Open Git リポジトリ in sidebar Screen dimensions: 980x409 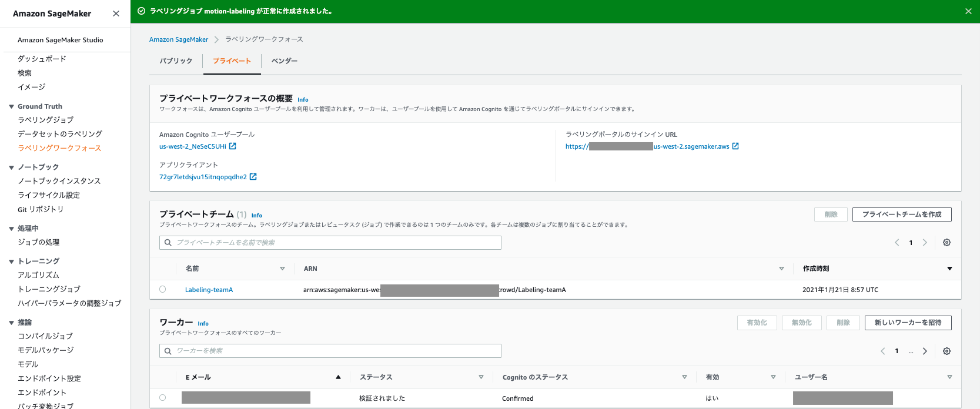(41, 209)
